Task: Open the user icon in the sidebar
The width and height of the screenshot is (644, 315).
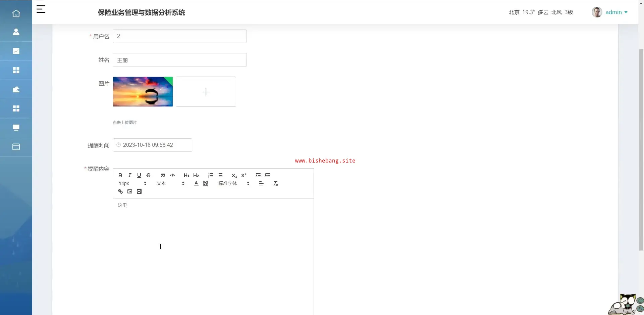Action: (16, 32)
